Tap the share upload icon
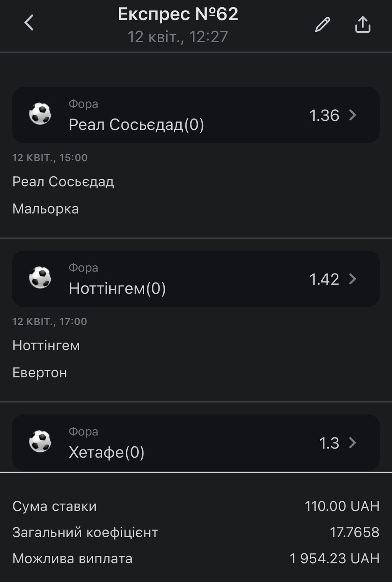Image resolution: width=392 pixels, height=582 pixels. pos(363,24)
